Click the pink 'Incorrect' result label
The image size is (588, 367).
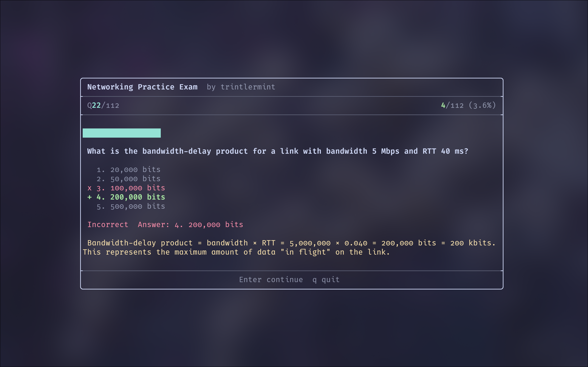pos(108,225)
